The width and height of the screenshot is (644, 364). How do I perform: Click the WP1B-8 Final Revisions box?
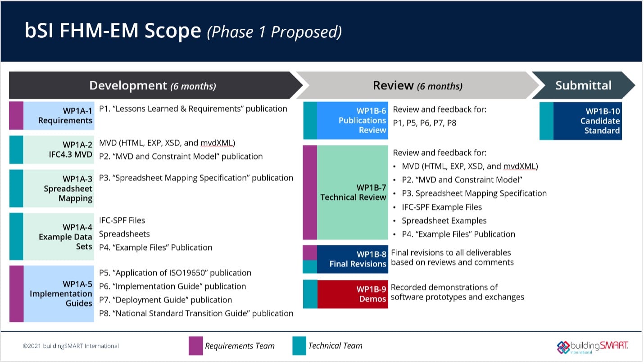click(352, 259)
